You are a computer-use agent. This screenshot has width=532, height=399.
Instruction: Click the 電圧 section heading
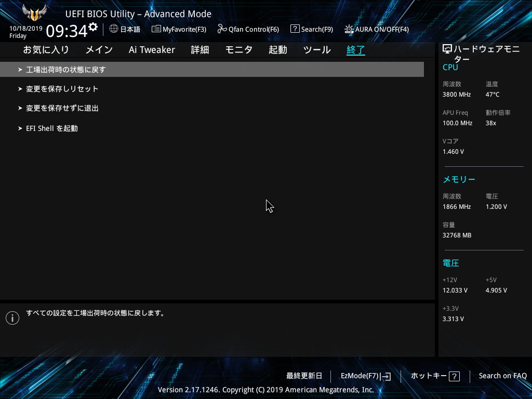451,263
